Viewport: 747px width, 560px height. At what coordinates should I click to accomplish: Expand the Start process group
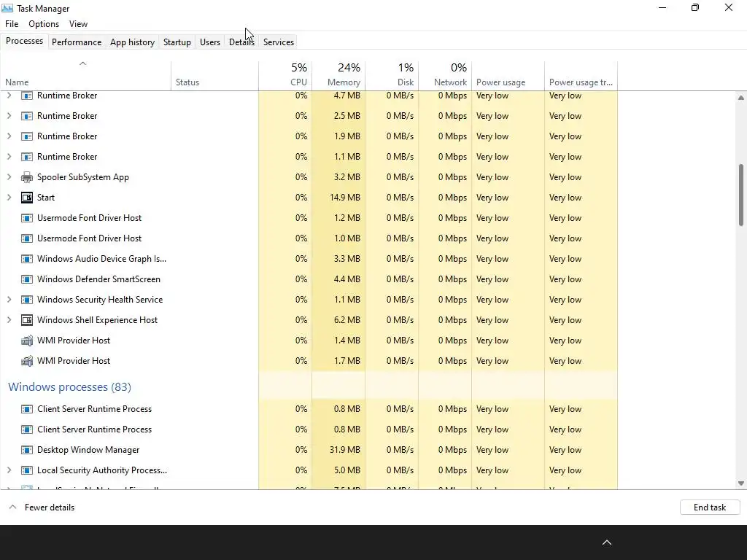pyautogui.click(x=9, y=198)
